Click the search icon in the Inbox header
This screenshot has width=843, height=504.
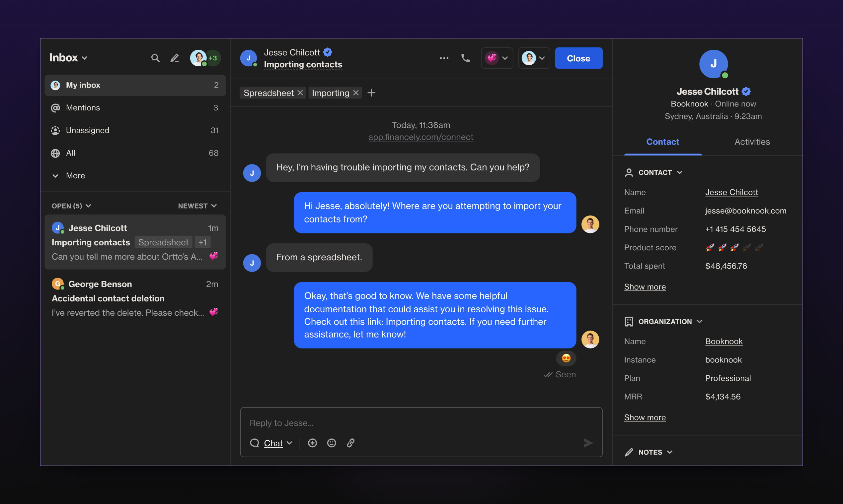tap(155, 58)
